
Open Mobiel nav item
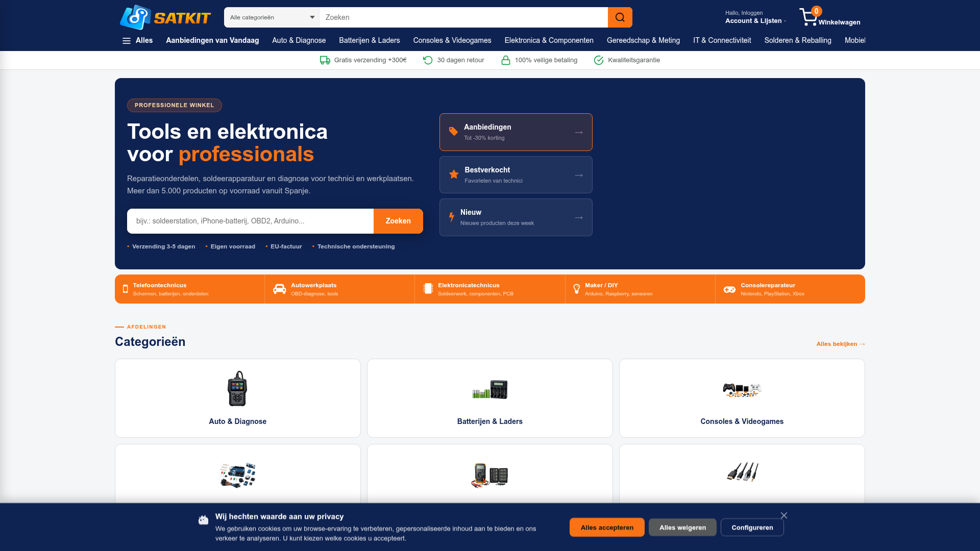click(855, 40)
